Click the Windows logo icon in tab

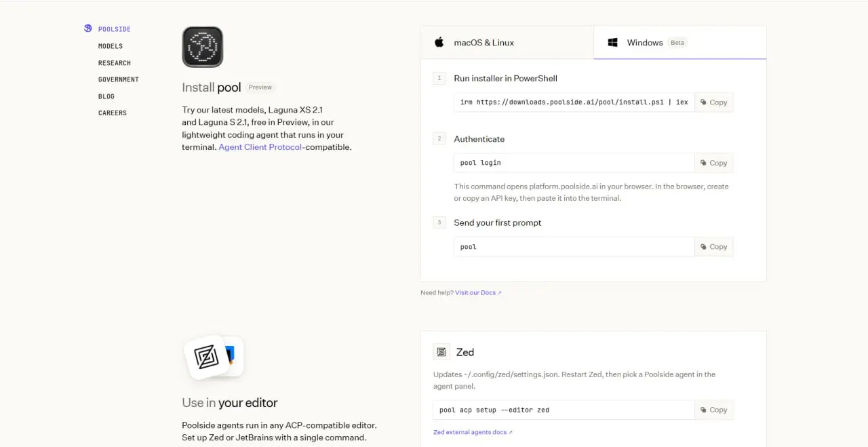pyautogui.click(x=612, y=42)
